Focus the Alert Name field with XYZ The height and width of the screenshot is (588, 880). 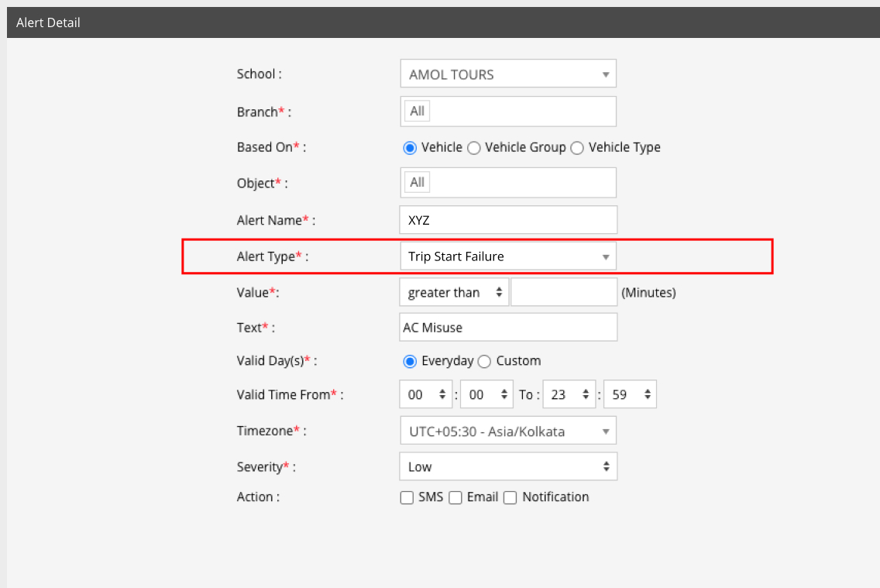click(x=507, y=220)
